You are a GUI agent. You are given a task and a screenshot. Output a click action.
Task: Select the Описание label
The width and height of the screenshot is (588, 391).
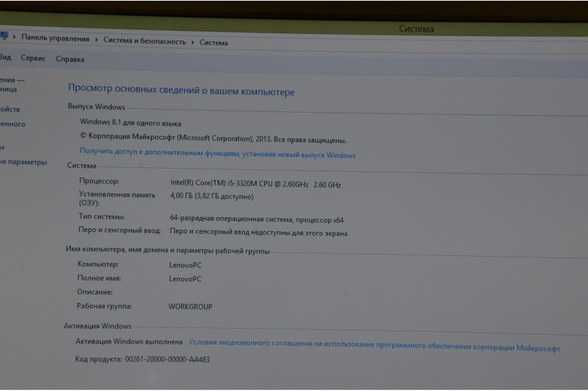tap(95, 291)
